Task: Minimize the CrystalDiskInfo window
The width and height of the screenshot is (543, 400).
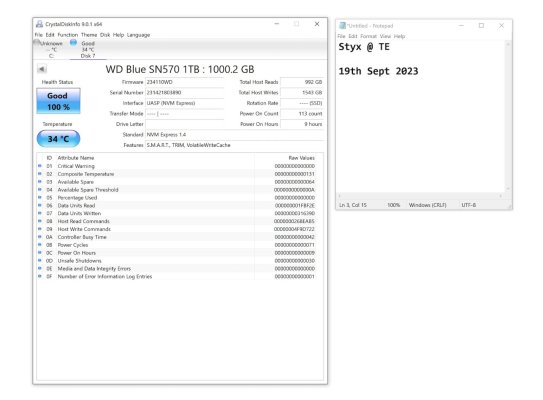Action: coord(277,24)
